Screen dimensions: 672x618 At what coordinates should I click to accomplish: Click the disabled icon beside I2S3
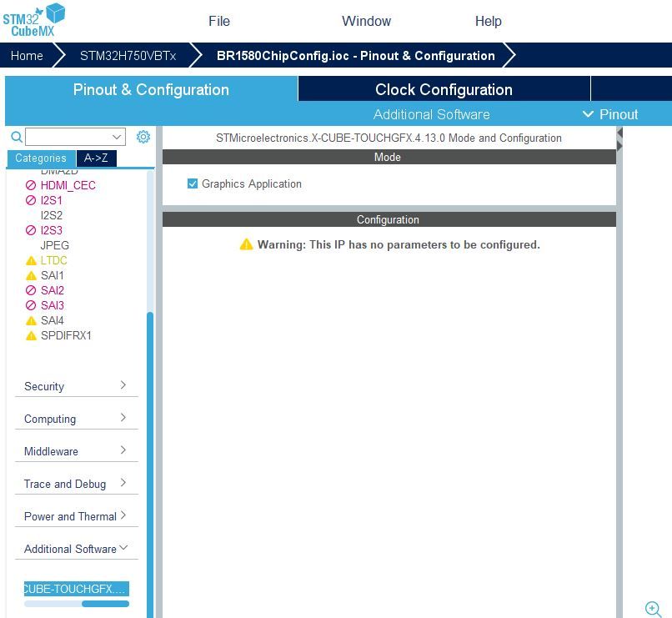31,230
